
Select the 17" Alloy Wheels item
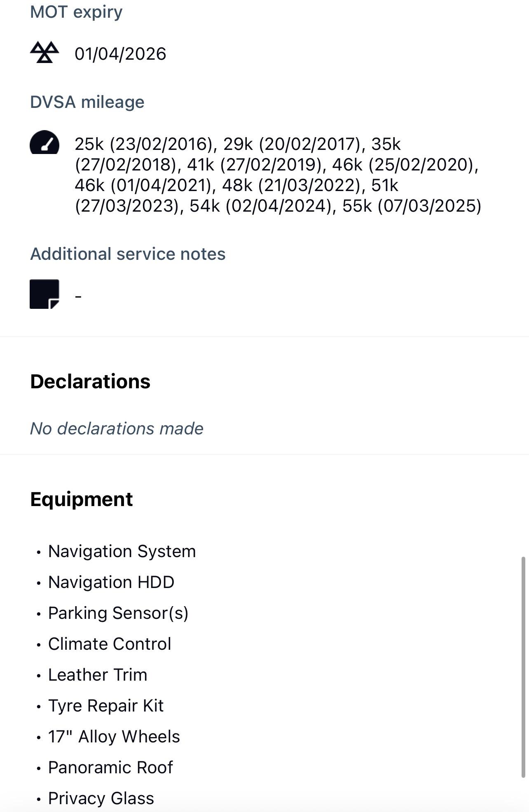pyautogui.click(x=114, y=737)
